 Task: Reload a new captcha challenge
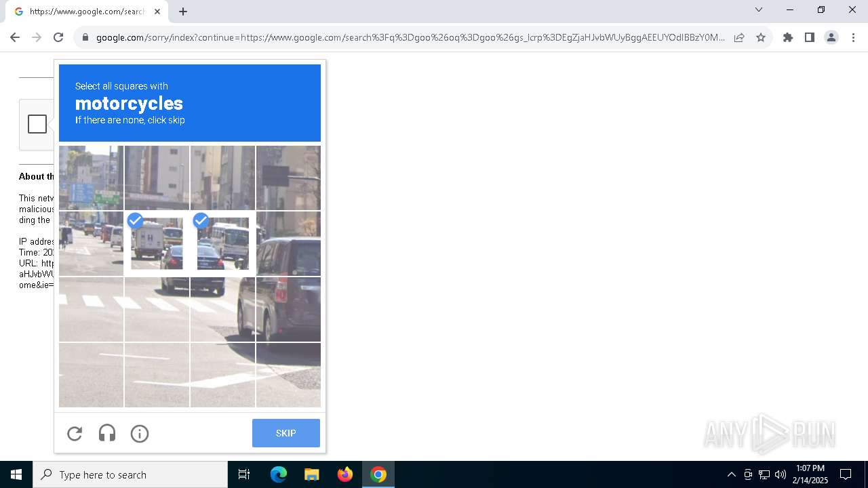(75, 433)
